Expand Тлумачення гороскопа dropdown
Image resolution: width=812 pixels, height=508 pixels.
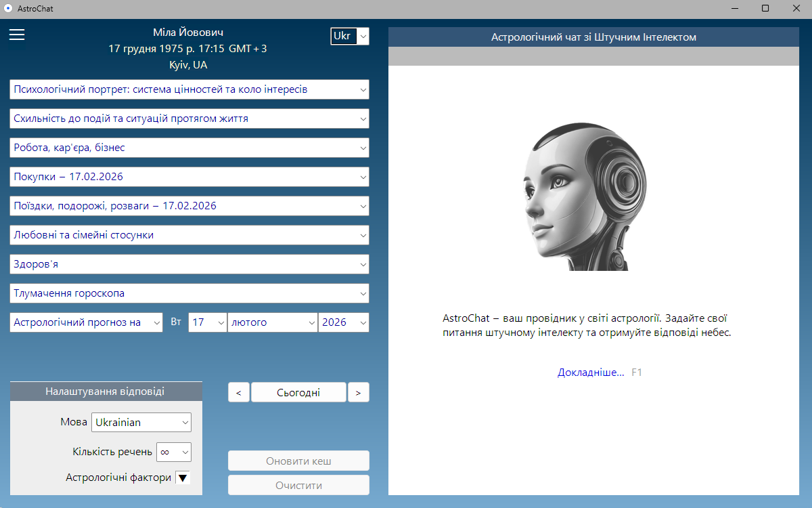tap(189, 293)
